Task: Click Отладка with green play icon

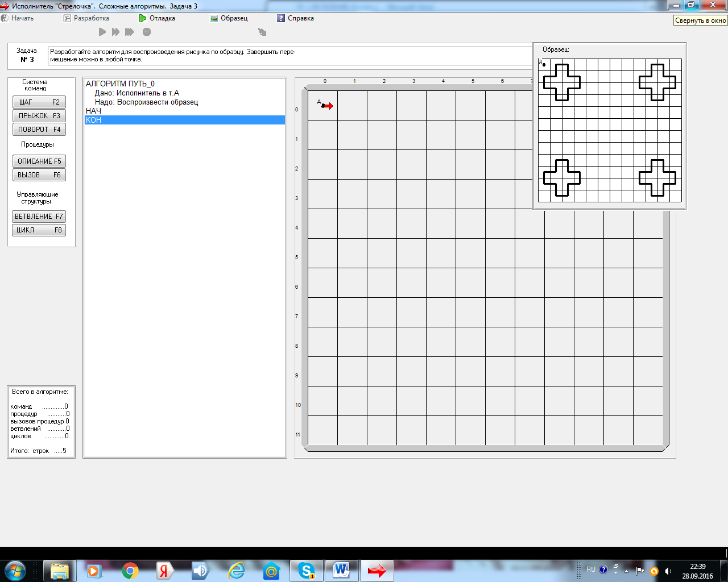Action: 158,18
